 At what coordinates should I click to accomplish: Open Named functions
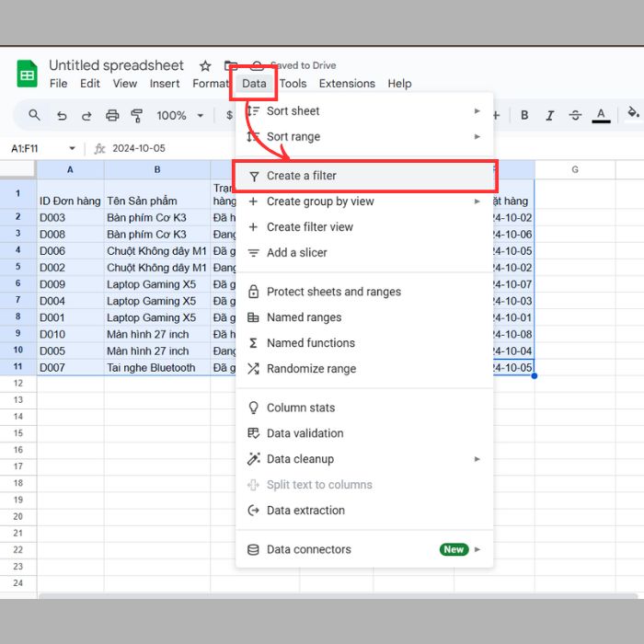(x=364, y=343)
